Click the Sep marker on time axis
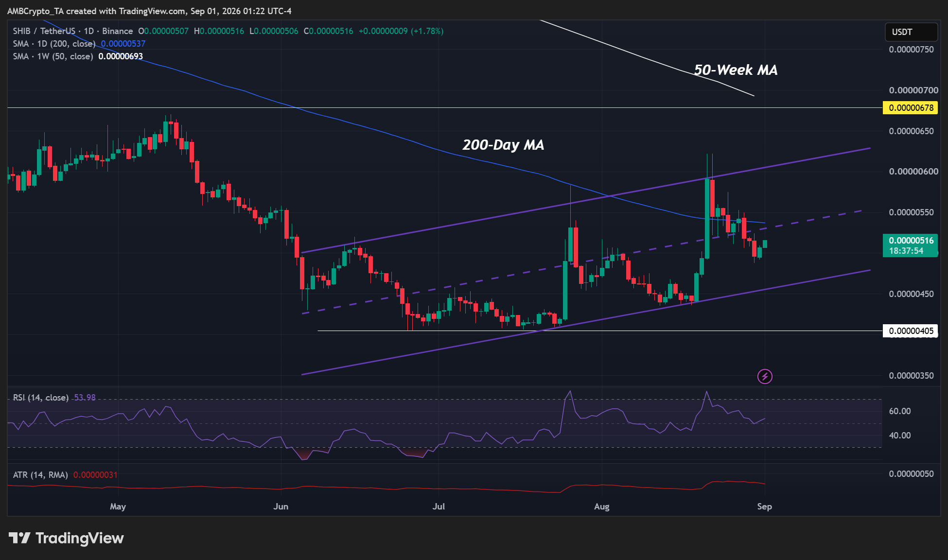The width and height of the screenshot is (948, 560). [765, 507]
